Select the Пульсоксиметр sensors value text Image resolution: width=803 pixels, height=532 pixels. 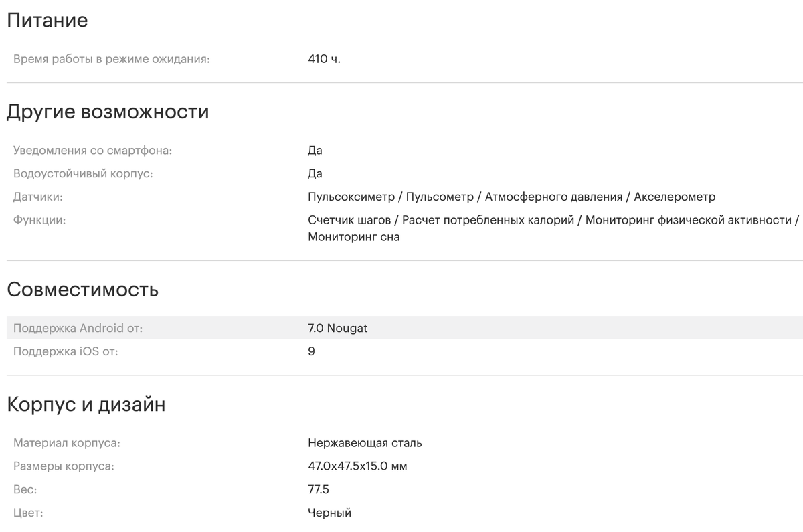pyautogui.click(x=512, y=197)
